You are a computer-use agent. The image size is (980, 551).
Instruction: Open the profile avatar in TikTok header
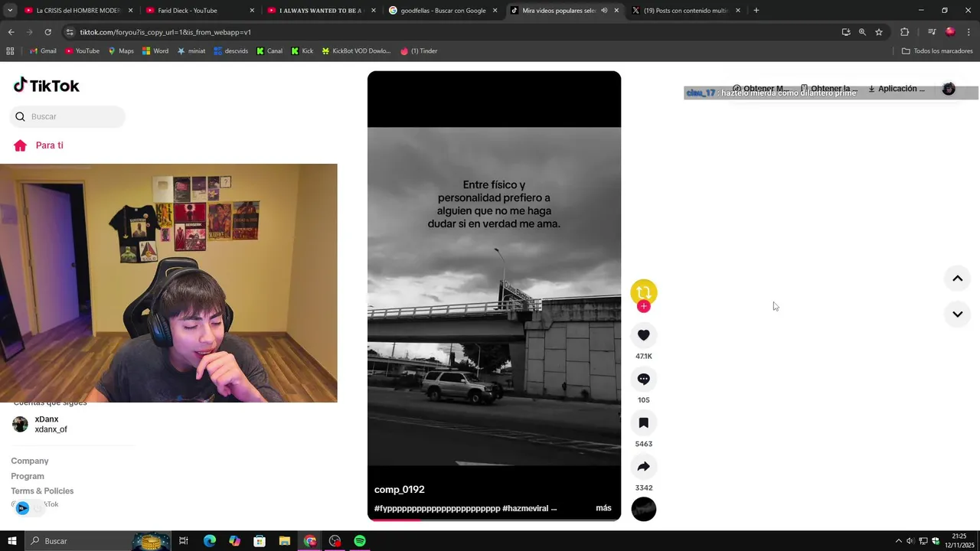(x=949, y=89)
